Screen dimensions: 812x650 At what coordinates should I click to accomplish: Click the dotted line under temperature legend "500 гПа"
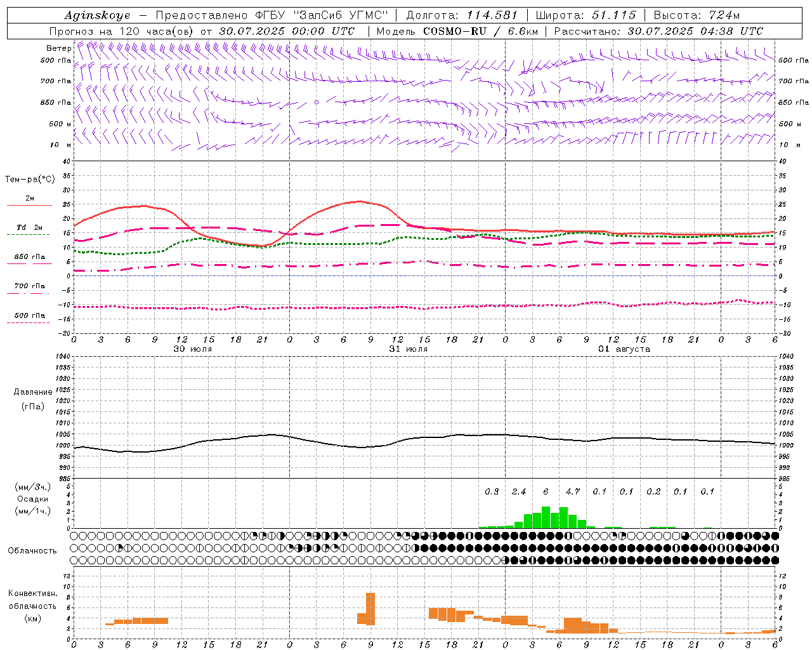pos(28,323)
